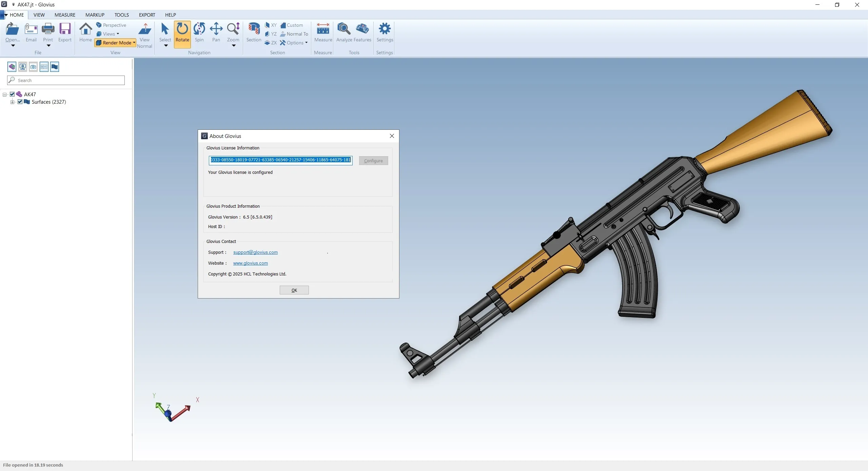Open the Render Mode dropdown
The height and width of the screenshot is (471, 868).
(115, 43)
